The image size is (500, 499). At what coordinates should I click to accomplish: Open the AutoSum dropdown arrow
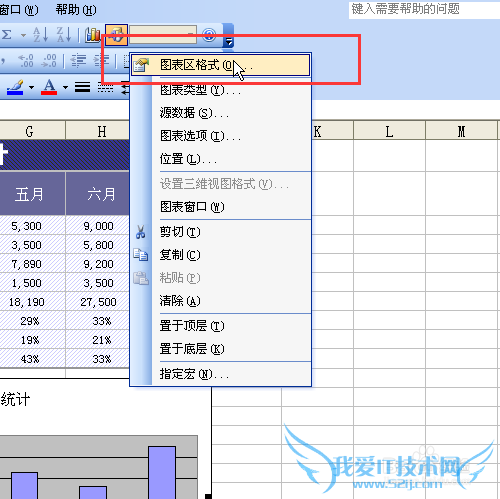click(x=23, y=35)
